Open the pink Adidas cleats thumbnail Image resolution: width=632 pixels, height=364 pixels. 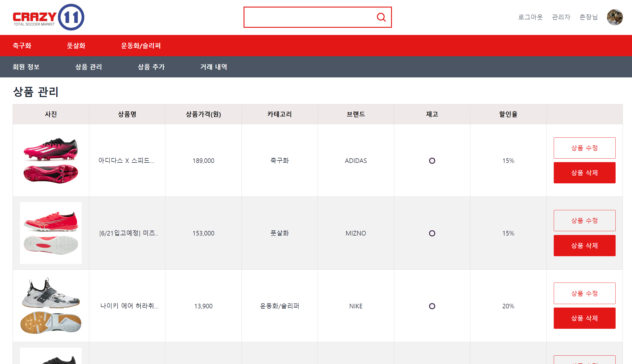point(51,160)
